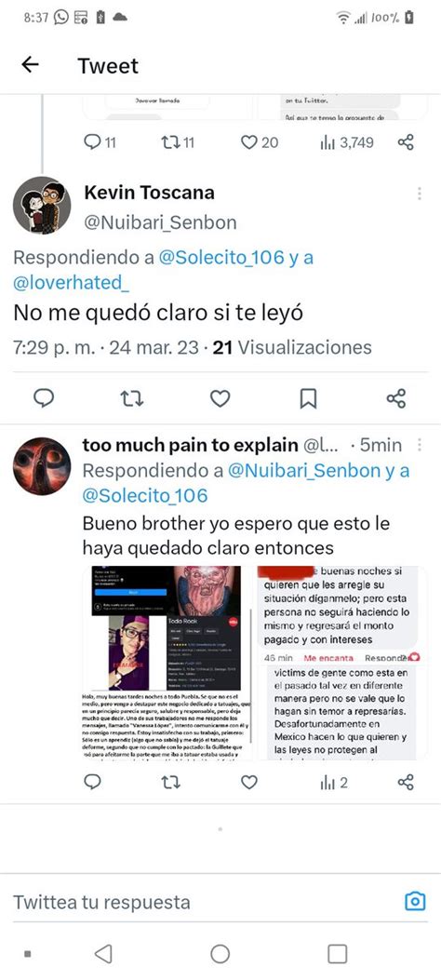Viewport: 441px width, 980px height.
Task: Open the comment screenshot image on right
Action: point(342,663)
